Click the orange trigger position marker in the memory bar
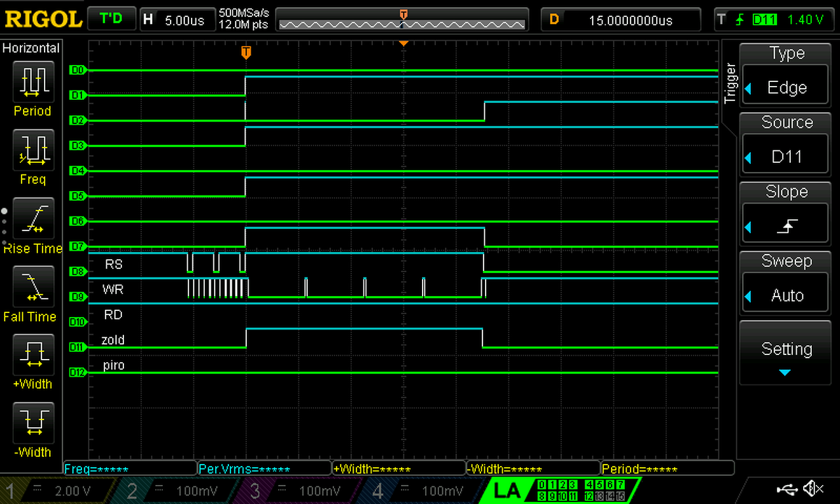This screenshot has height=504, width=840. [404, 14]
